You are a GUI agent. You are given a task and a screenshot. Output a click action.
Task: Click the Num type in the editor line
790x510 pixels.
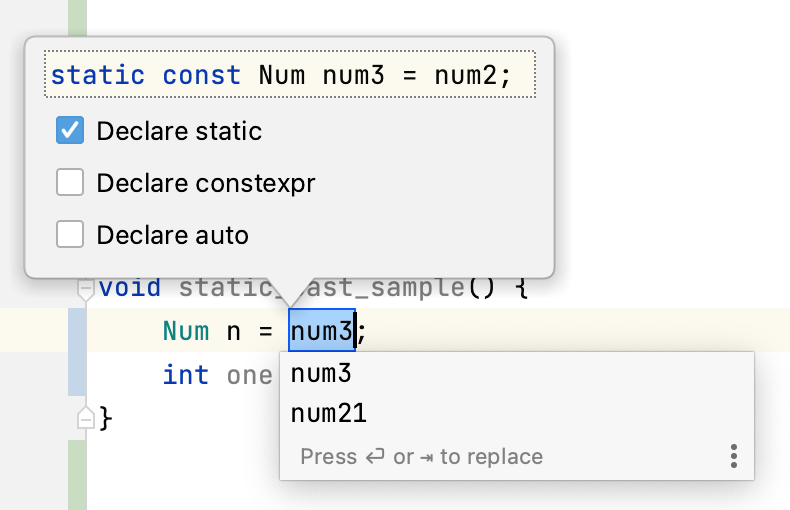[186, 331]
